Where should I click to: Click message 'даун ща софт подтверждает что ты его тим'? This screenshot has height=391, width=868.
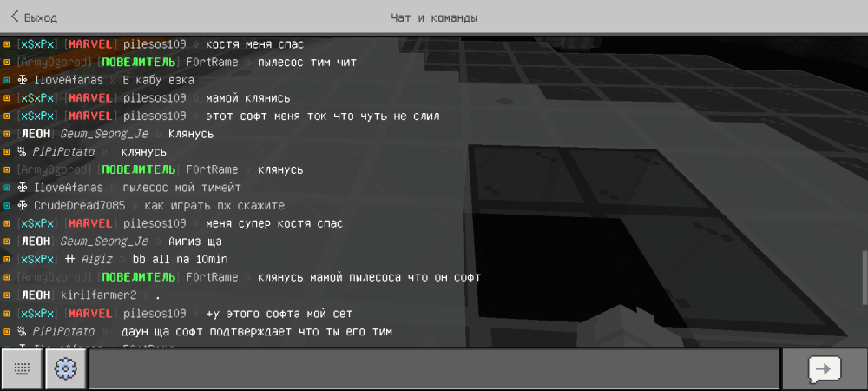[256, 331]
